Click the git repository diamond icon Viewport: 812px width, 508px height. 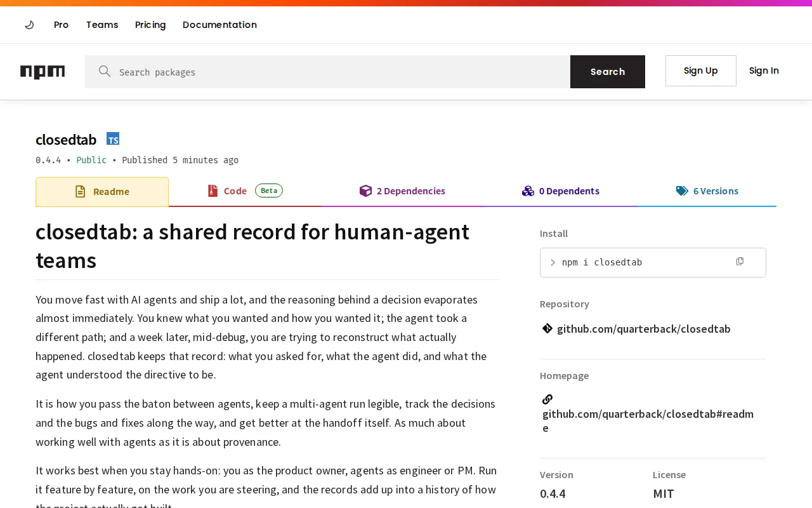(547, 328)
